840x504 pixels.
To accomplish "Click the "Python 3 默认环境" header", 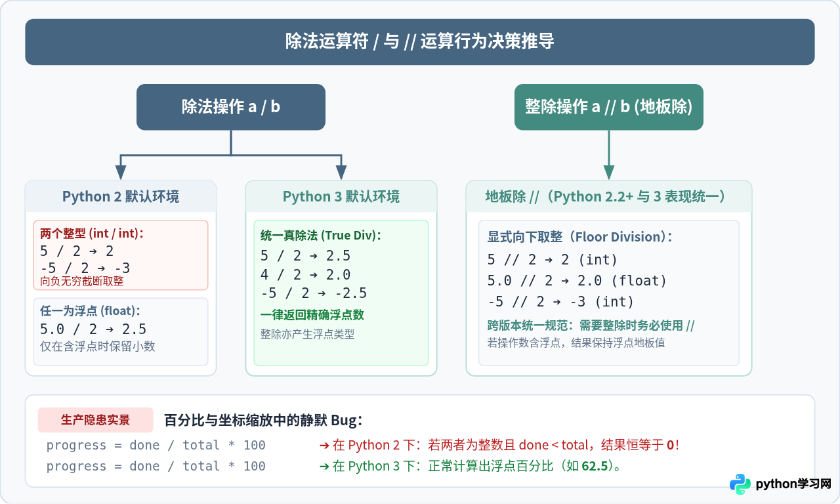I will coord(341,196).
